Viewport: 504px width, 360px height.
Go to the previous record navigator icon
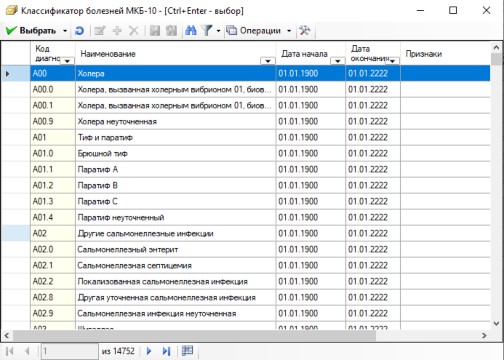click(27, 351)
